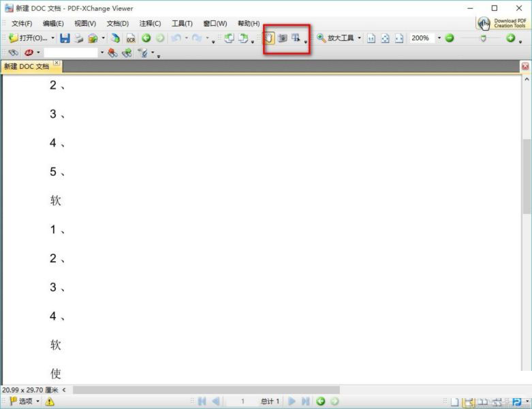Click Download PDF Creation Tools button
532x409 pixels.
pyautogui.click(x=503, y=23)
